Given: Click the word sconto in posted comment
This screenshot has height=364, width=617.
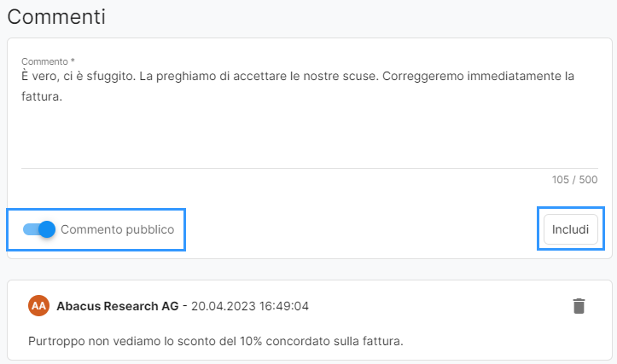Looking at the screenshot, I should (197, 341).
